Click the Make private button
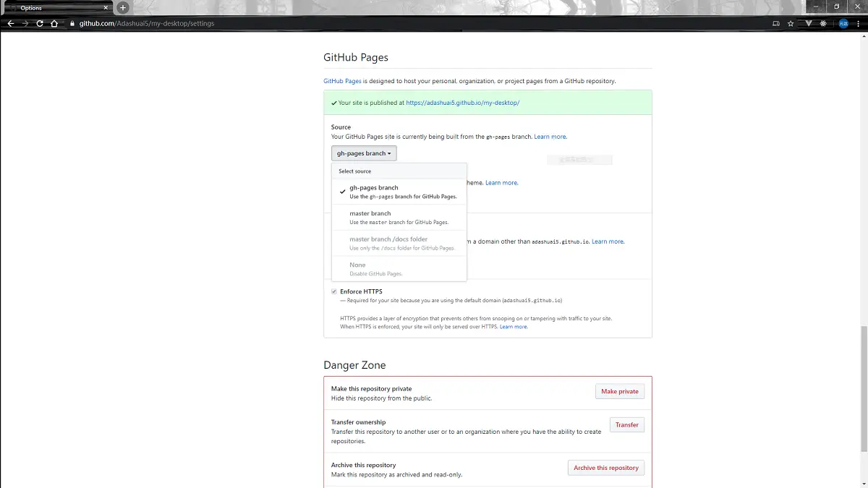This screenshot has height=488, width=868. [x=620, y=391]
